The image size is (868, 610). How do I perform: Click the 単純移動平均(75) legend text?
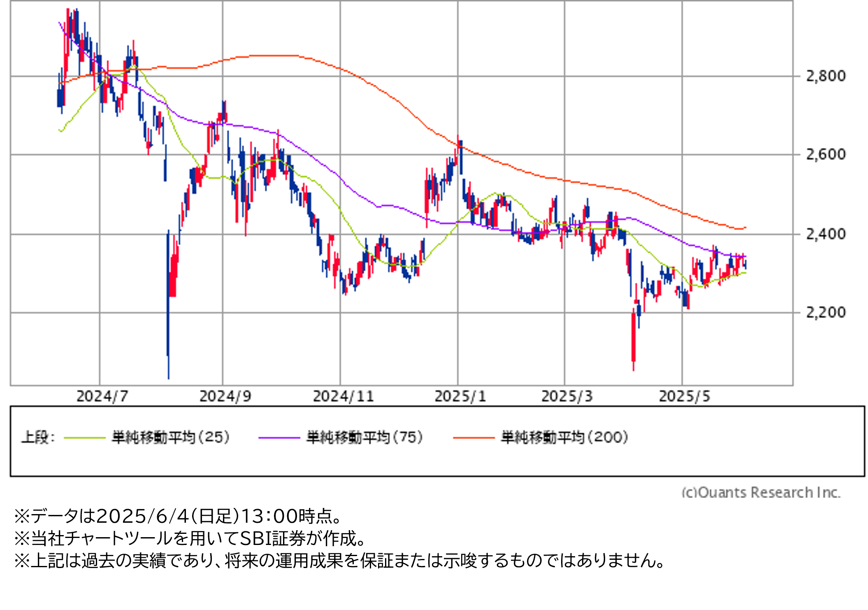pyautogui.click(x=364, y=437)
